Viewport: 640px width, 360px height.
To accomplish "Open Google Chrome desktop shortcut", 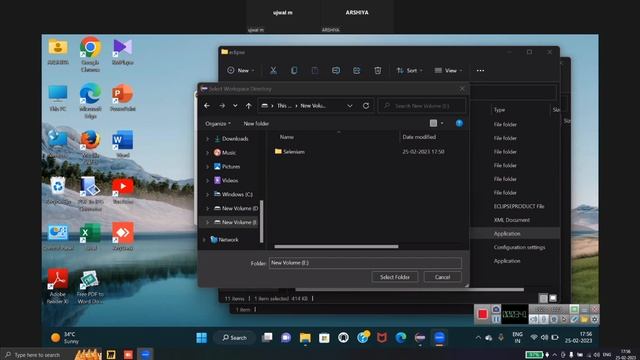I will [90, 54].
